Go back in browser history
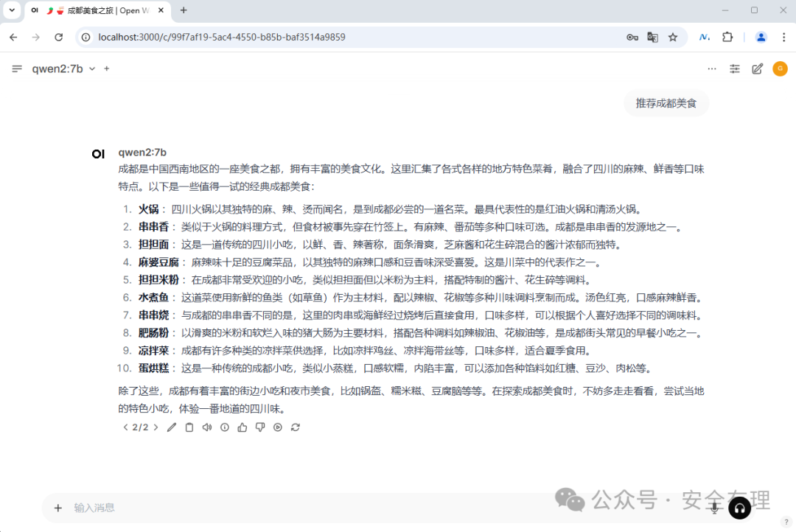Screen dimensions: 796x532 coord(14,37)
